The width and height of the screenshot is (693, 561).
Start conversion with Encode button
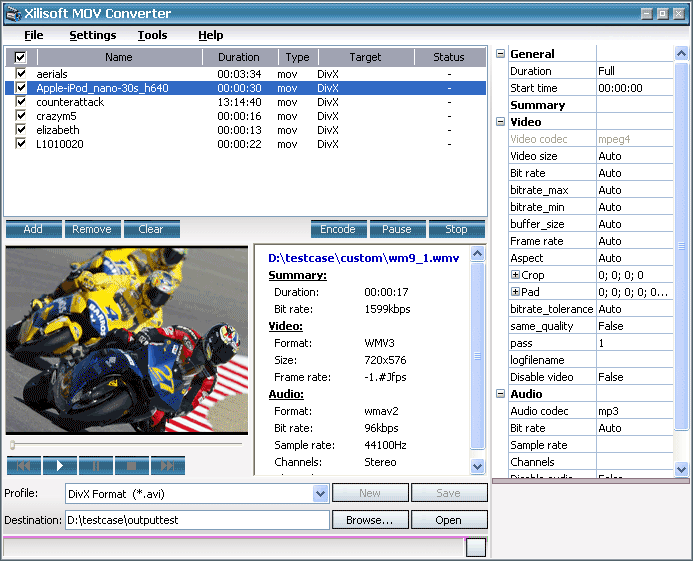point(339,229)
